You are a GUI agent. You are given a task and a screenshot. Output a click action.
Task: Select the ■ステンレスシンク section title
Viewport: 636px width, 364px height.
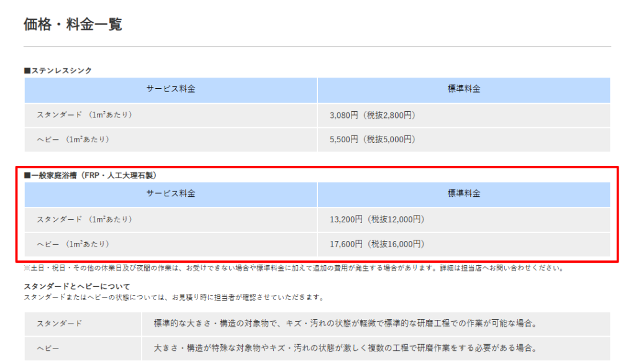pos(58,71)
